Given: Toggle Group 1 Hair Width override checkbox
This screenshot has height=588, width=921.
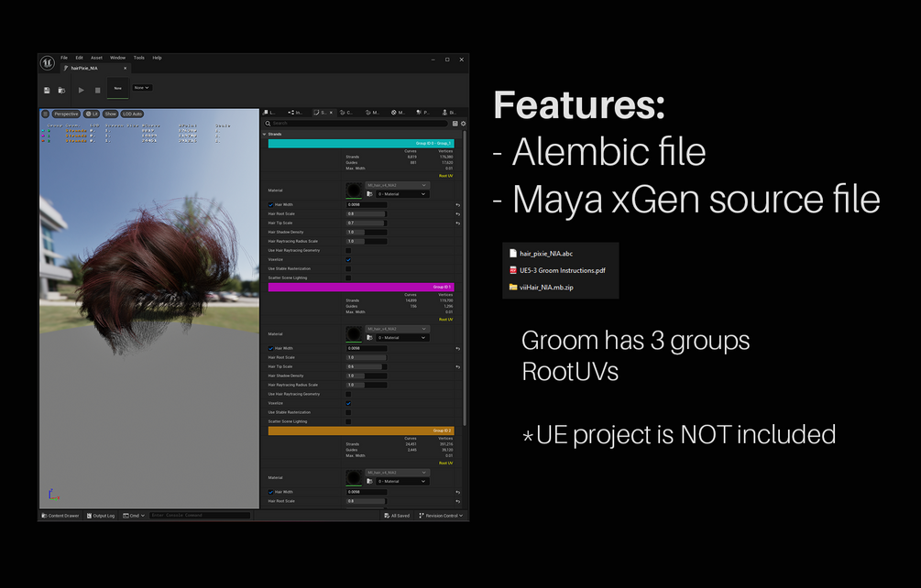Looking at the screenshot, I should click(x=270, y=349).
